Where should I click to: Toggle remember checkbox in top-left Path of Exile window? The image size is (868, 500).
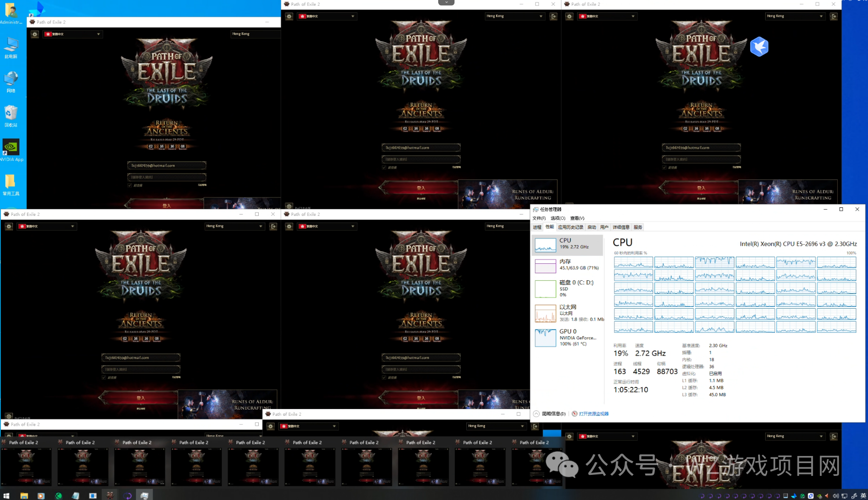click(x=130, y=185)
